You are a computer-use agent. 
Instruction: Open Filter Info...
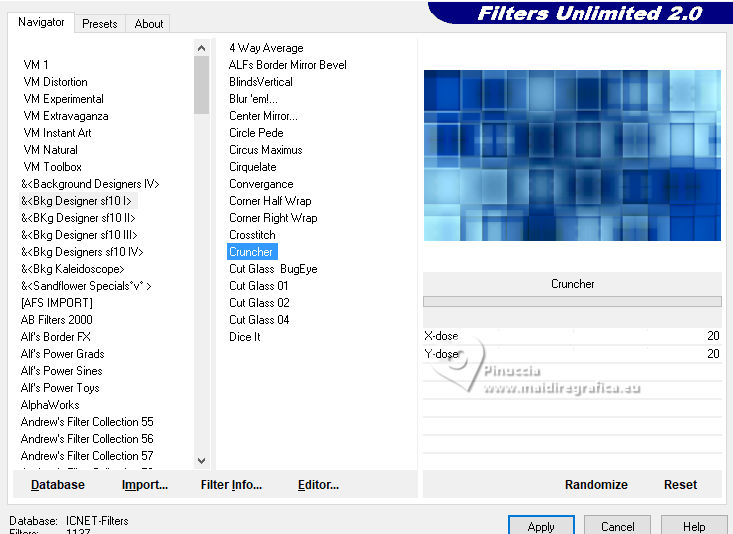pyautogui.click(x=231, y=484)
